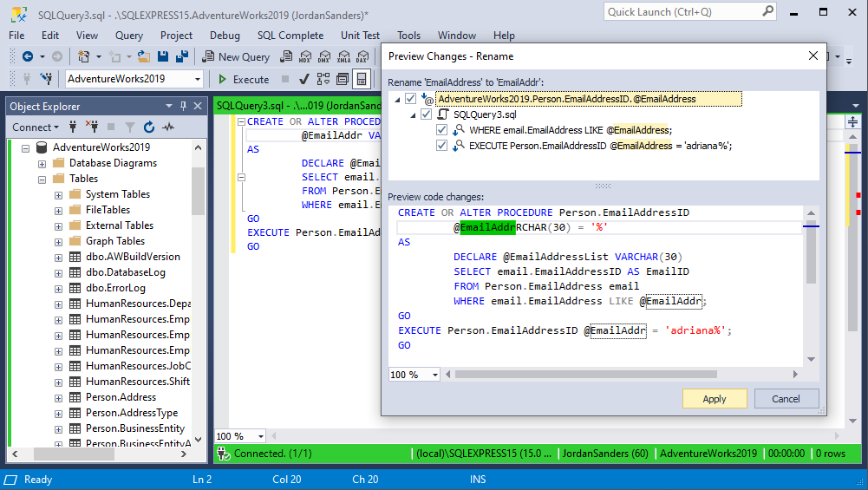This screenshot has height=490, width=868.
Task: Run the query with Execute
Action: [x=244, y=79]
